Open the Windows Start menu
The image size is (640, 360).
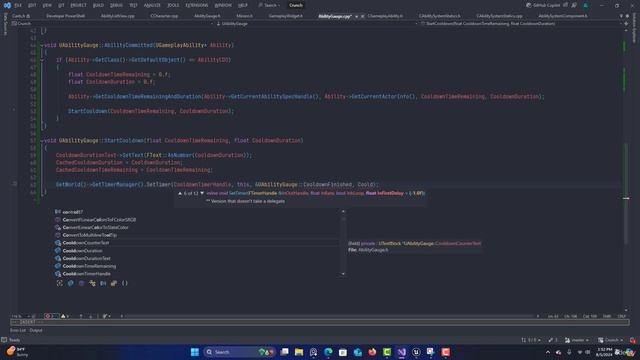click(195, 352)
